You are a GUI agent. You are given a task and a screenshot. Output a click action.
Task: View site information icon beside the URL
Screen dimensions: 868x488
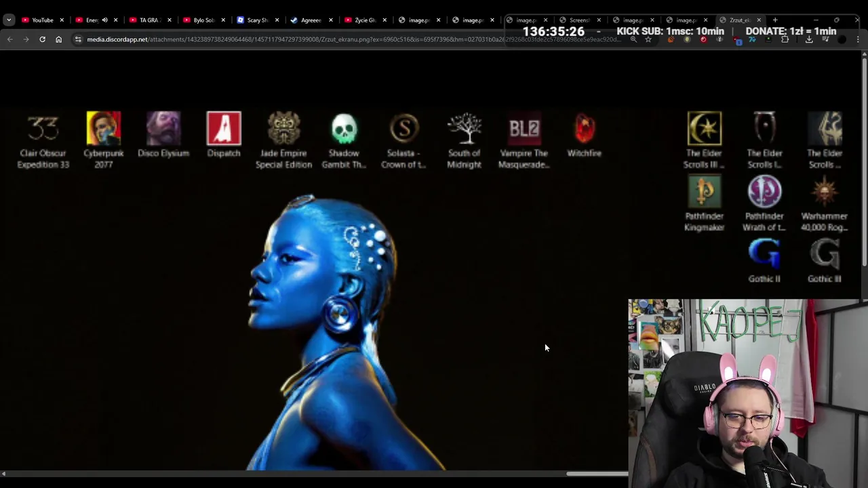(x=78, y=39)
